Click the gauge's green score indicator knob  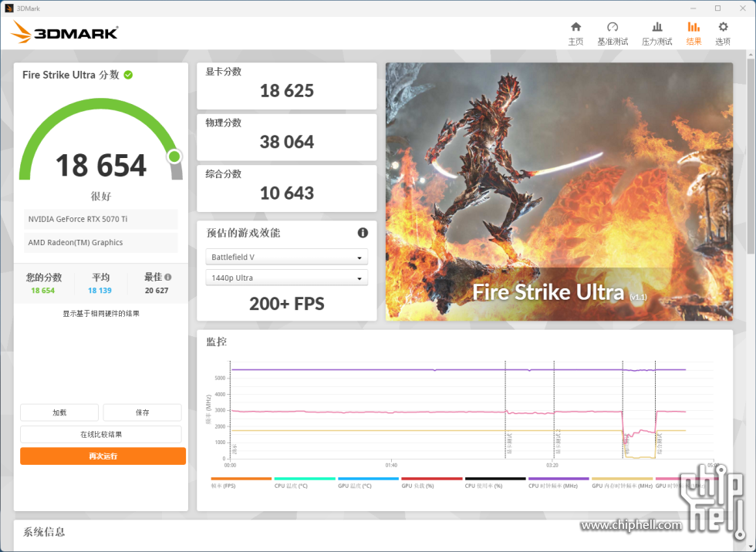[174, 156]
